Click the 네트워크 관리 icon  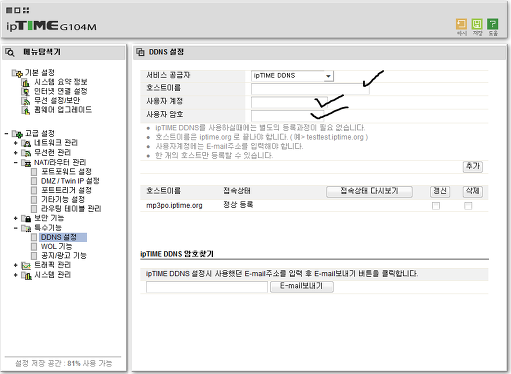click(x=26, y=143)
